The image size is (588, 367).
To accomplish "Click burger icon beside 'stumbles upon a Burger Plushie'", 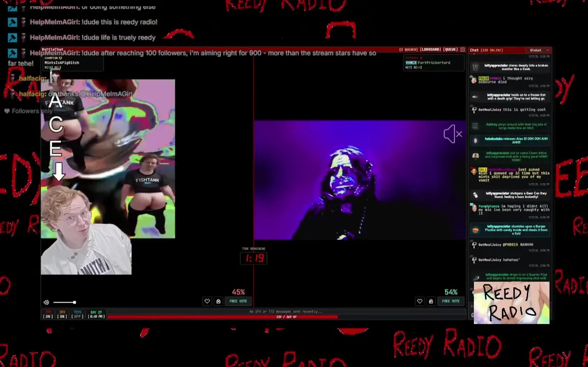I will (475, 230).
